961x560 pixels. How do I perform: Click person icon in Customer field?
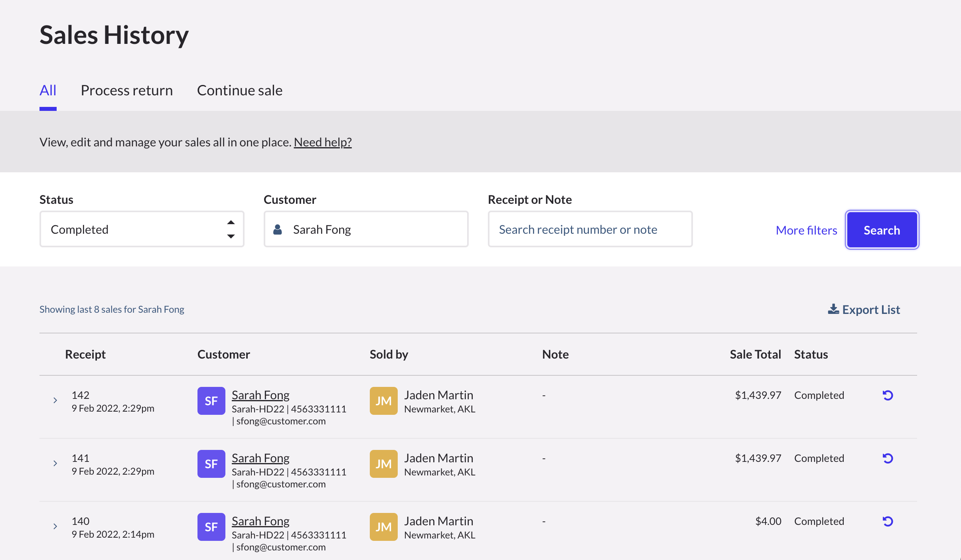pyautogui.click(x=278, y=229)
